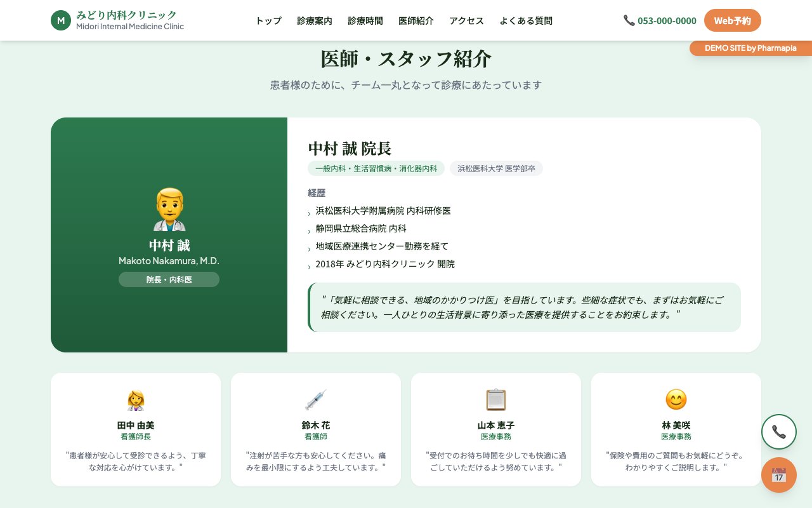Viewport: 812px width, 508px height.
Task: Click the floating phone call button
Action: (x=778, y=432)
